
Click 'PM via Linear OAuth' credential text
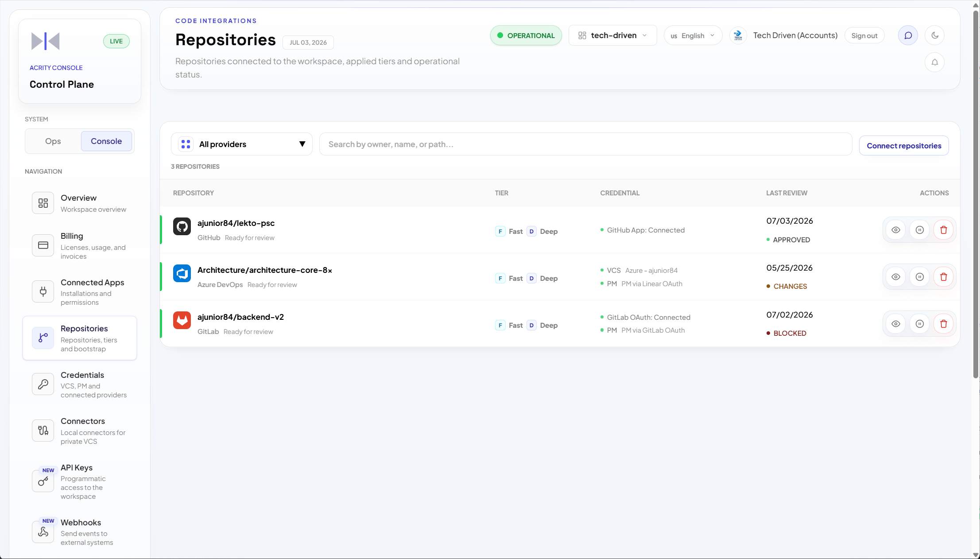coord(652,284)
